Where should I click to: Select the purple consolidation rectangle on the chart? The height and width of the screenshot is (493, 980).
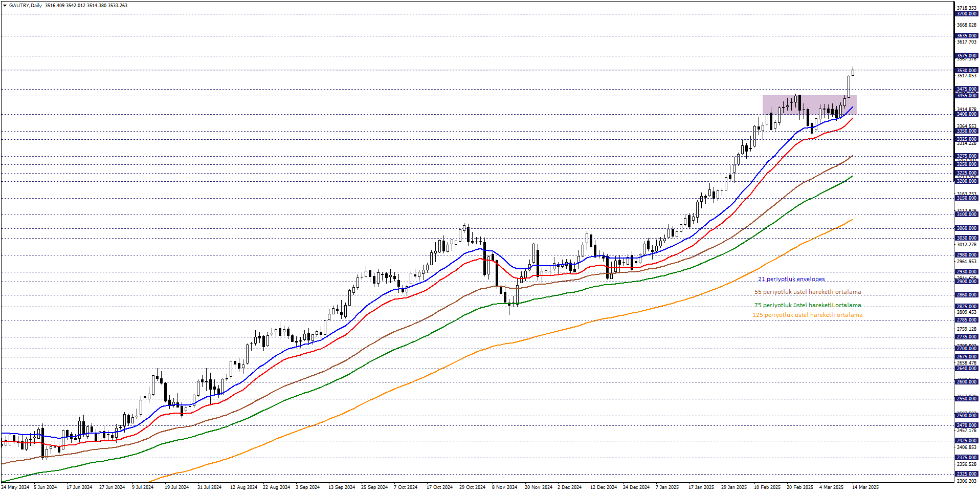(809, 105)
